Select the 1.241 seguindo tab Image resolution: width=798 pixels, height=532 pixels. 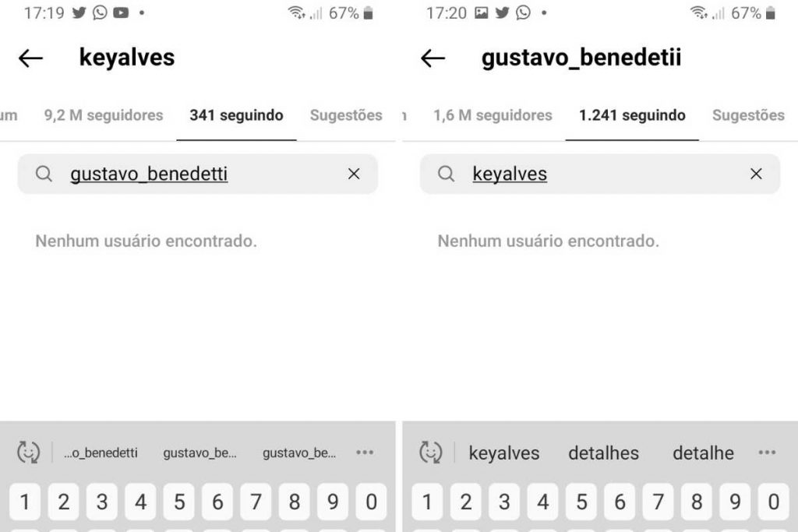click(x=632, y=115)
